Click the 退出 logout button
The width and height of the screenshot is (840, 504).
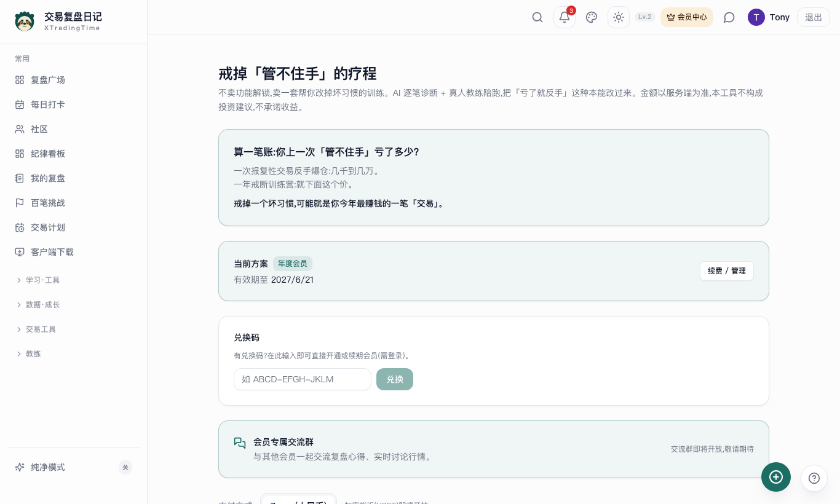814,17
